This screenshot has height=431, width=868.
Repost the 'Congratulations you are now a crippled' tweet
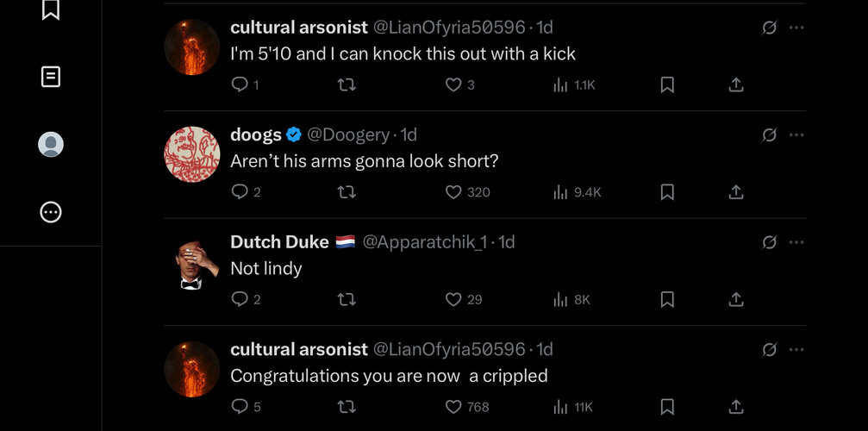pyautogui.click(x=347, y=407)
